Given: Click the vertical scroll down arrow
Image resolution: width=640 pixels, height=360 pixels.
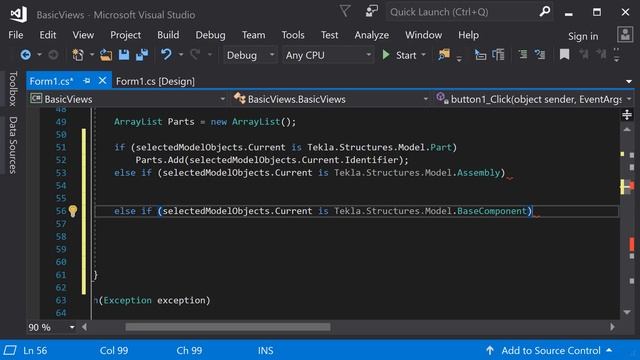Looking at the screenshot, I should pyautogui.click(x=627, y=312).
